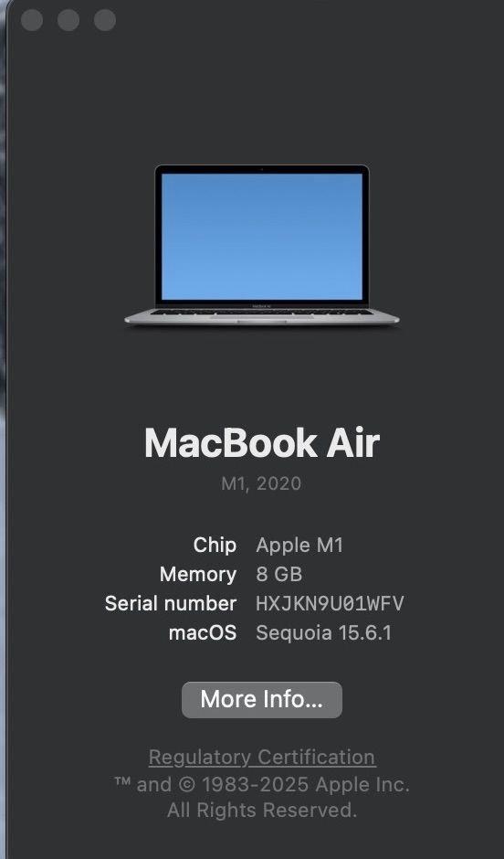Click the All Rights Reserved text
504x859 pixels.
click(261, 810)
